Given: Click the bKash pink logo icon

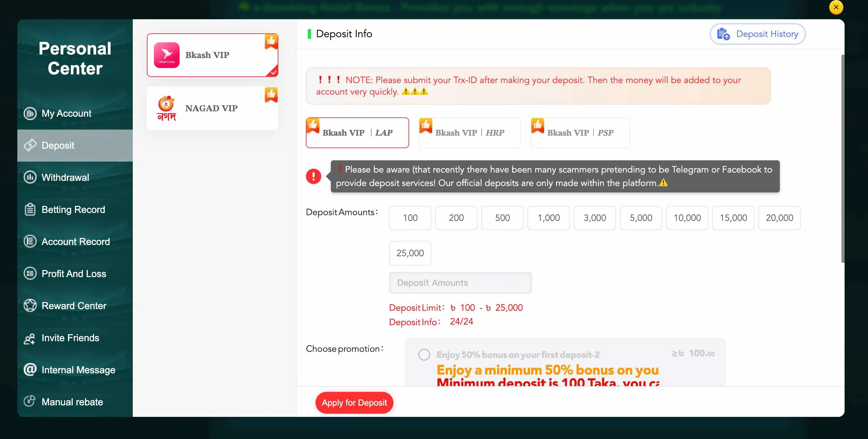Looking at the screenshot, I should click(166, 55).
